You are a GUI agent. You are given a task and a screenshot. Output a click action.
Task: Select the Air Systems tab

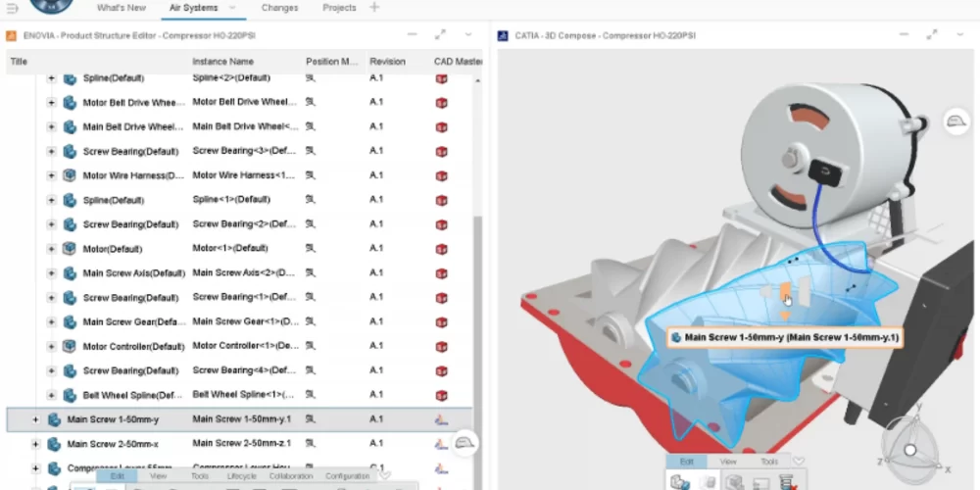194,8
